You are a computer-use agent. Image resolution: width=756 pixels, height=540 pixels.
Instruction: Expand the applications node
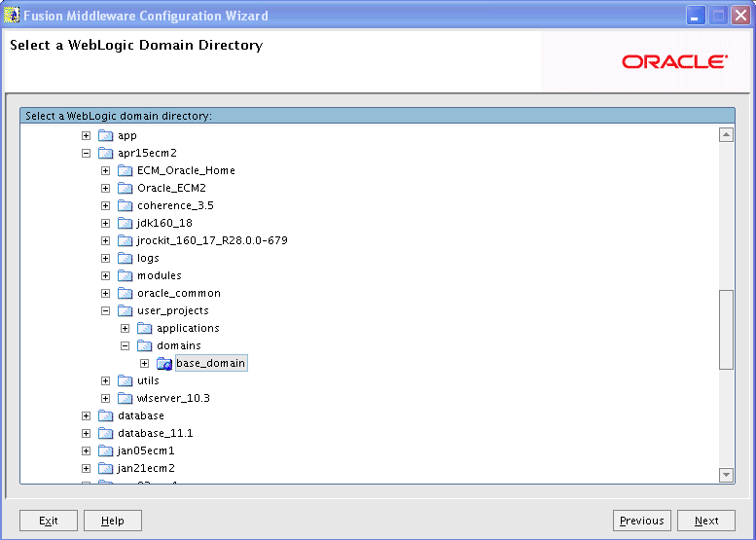[x=125, y=328]
